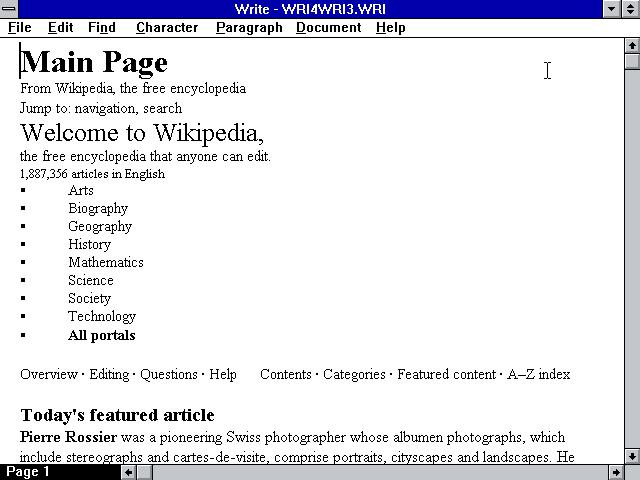Click 'Featured content' text
Screen dimensions: 640x480
click(447, 374)
